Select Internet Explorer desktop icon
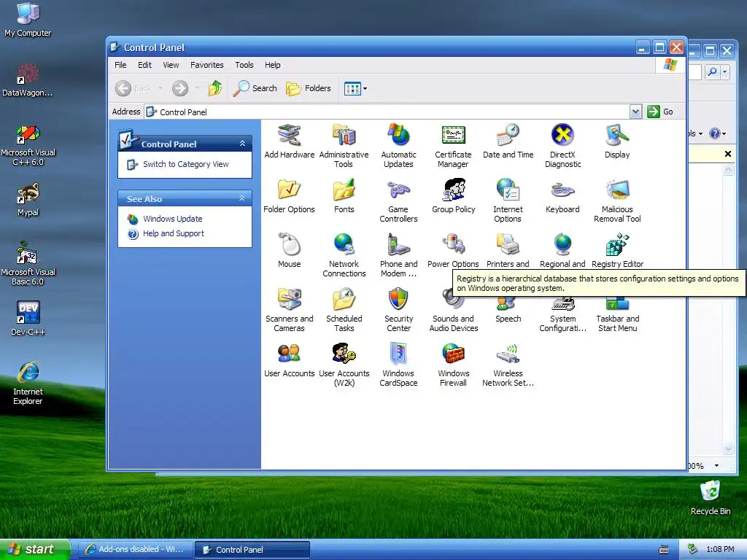Screen dimensions: 747x560 coord(28,383)
